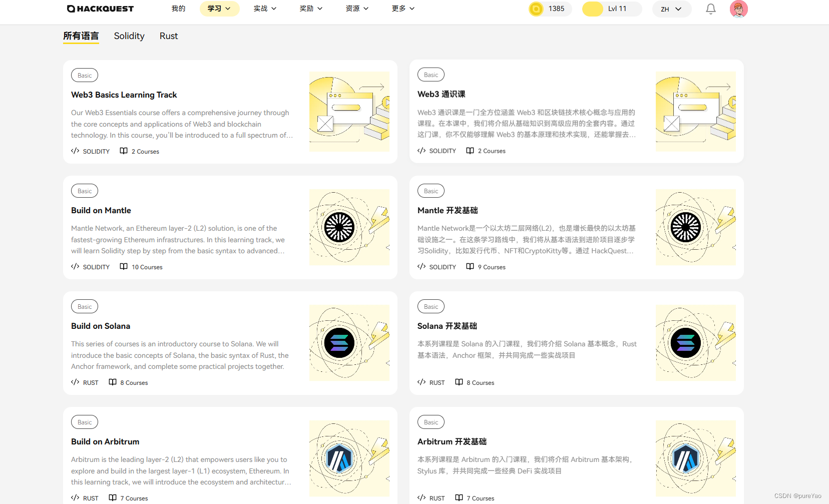
Task: Expand the 学习 dropdown menu
Action: click(x=219, y=9)
